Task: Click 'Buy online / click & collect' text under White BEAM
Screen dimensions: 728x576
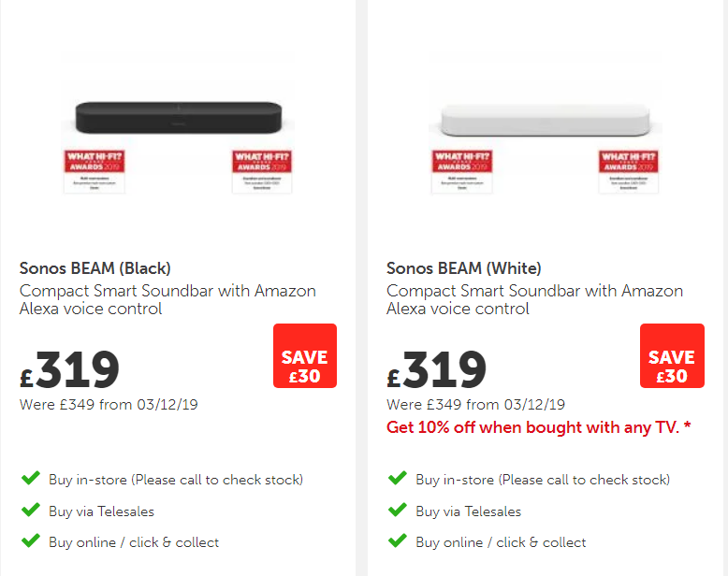Action: point(501,542)
